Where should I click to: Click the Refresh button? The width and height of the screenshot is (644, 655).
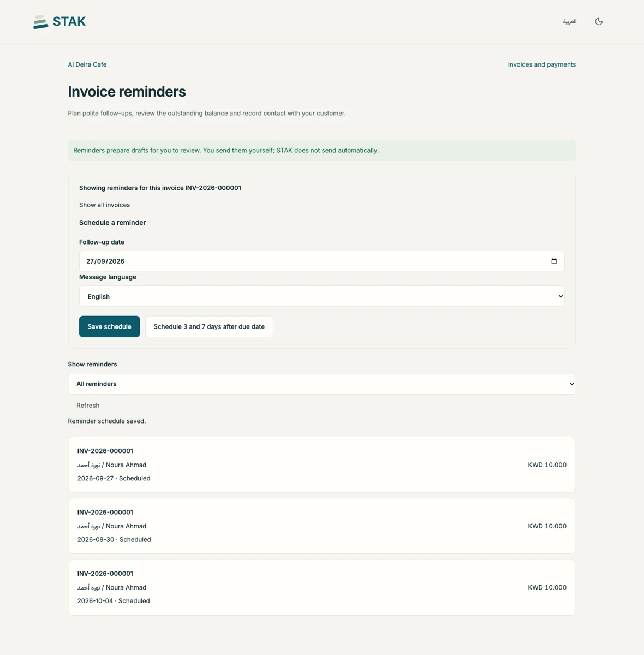point(88,406)
